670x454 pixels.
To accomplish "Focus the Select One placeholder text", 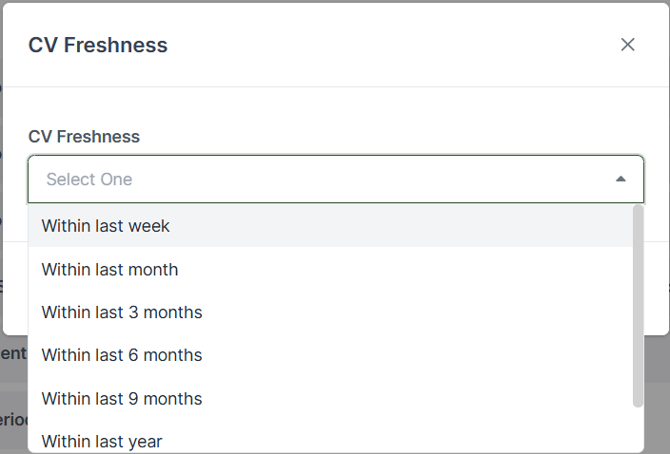I will point(89,179).
